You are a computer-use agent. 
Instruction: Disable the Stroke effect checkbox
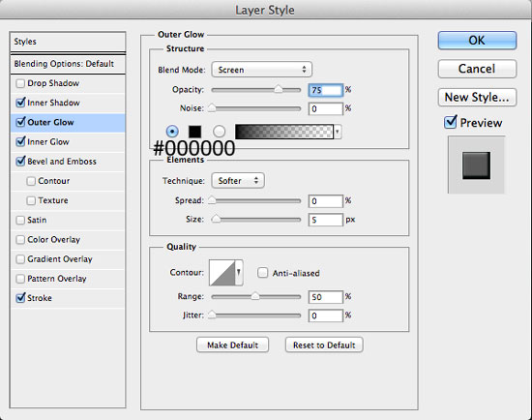pos(20,298)
